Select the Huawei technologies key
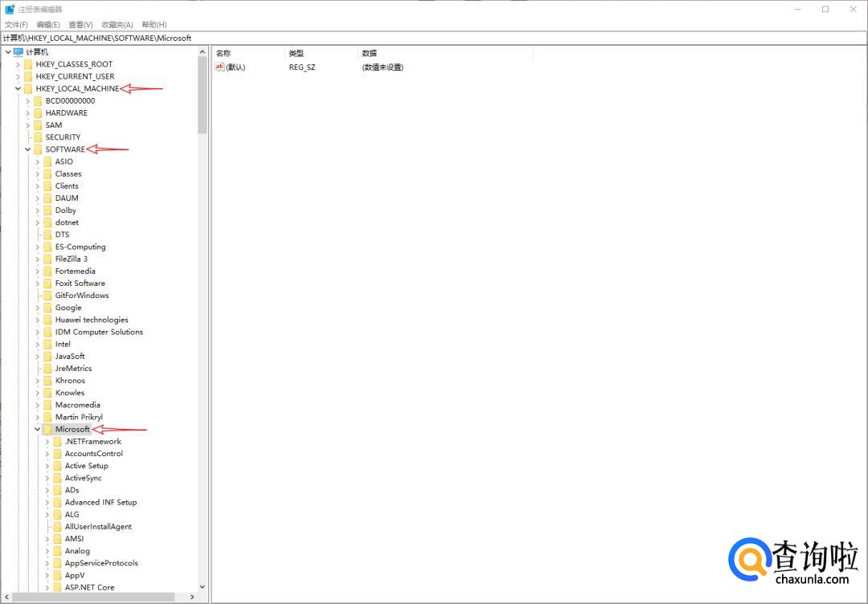 [x=92, y=320]
